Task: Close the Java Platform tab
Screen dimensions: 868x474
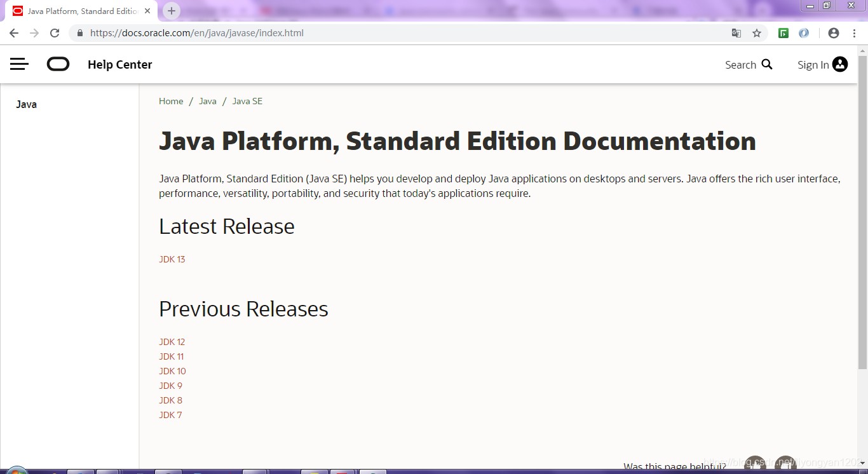Action: (148, 11)
